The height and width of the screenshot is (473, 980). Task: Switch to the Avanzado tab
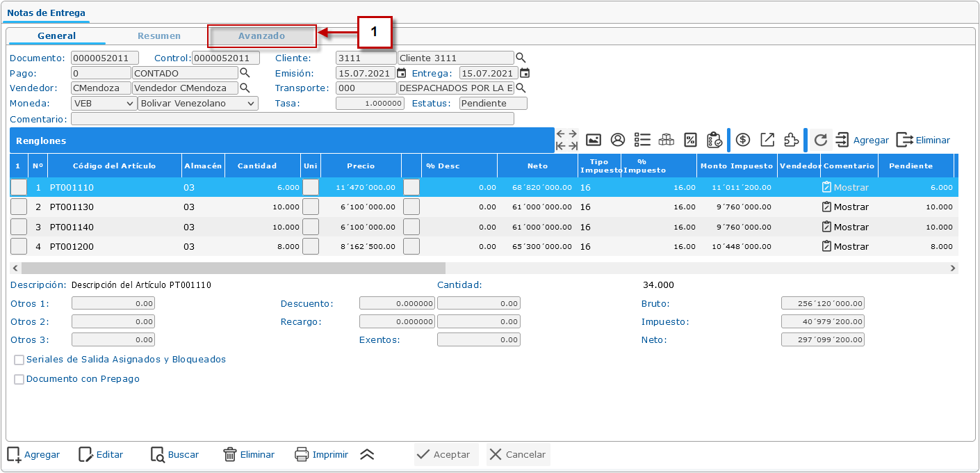[x=261, y=36]
